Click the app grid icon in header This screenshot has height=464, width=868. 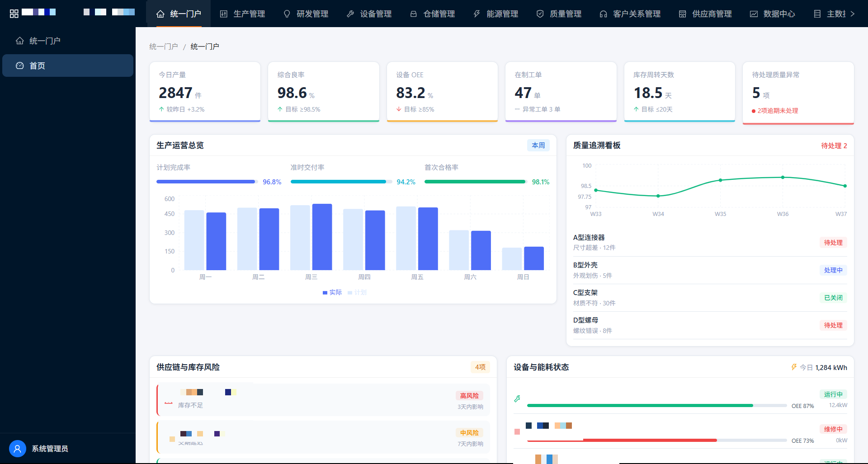pyautogui.click(x=14, y=14)
